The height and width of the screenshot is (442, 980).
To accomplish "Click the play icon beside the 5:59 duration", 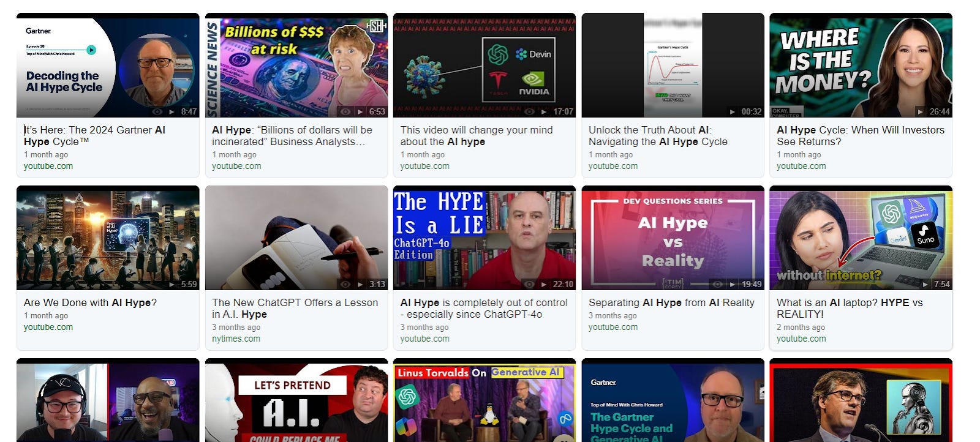I will pyautogui.click(x=171, y=284).
